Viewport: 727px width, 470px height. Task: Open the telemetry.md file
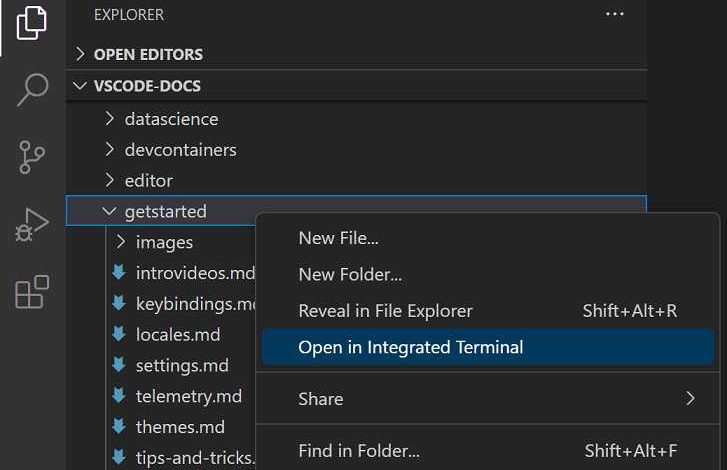(x=188, y=397)
